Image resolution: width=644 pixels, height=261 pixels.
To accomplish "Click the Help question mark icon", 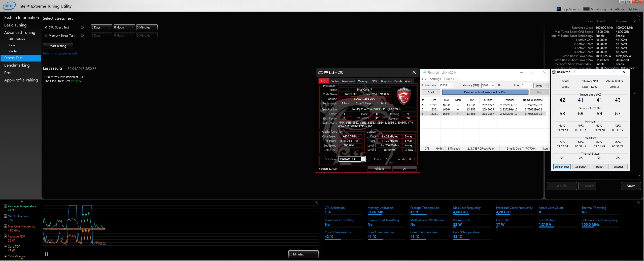I will (x=630, y=9).
